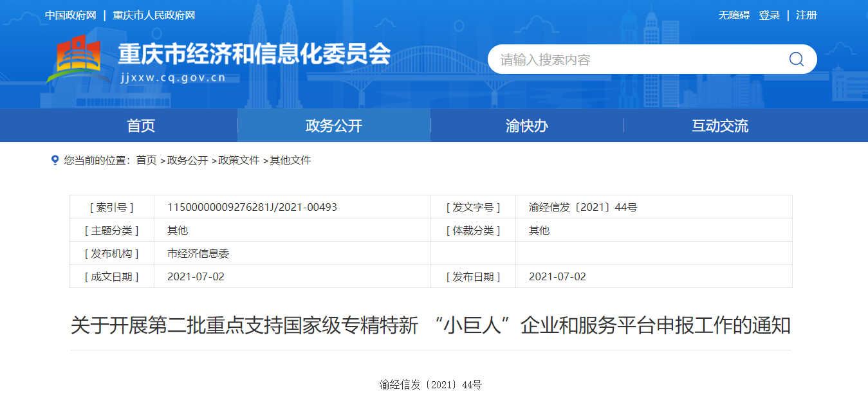Image resolution: width=868 pixels, height=414 pixels.
Task: Open 其他文件 breadcrumb link
Action: (x=290, y=161)
